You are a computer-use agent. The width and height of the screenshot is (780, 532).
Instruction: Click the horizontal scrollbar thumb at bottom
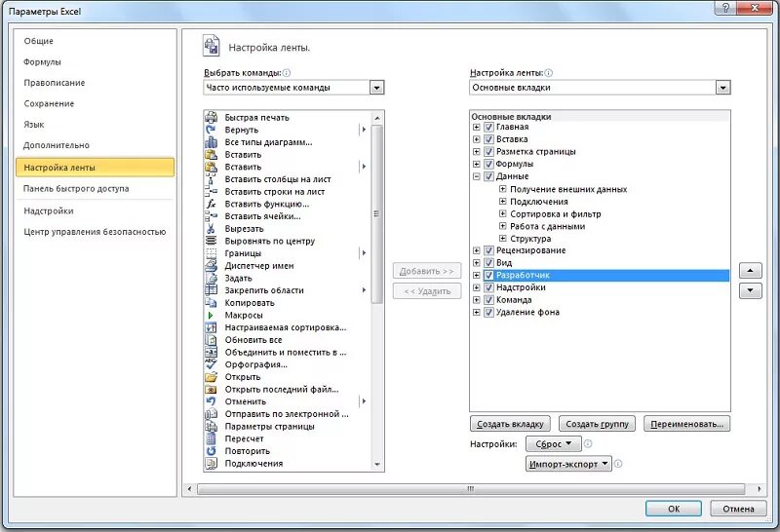[471, 489]
